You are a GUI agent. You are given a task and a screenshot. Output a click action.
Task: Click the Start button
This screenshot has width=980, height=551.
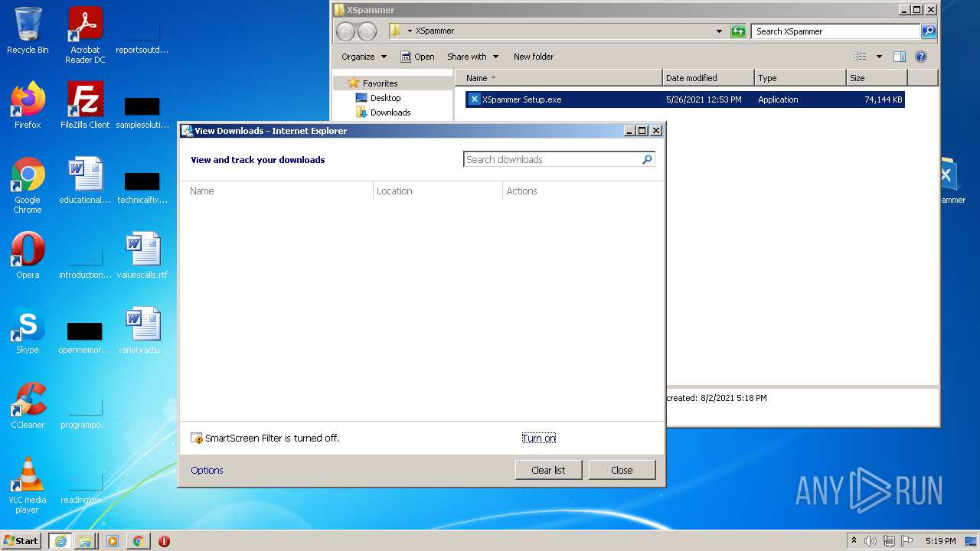(x=21, y=541)
